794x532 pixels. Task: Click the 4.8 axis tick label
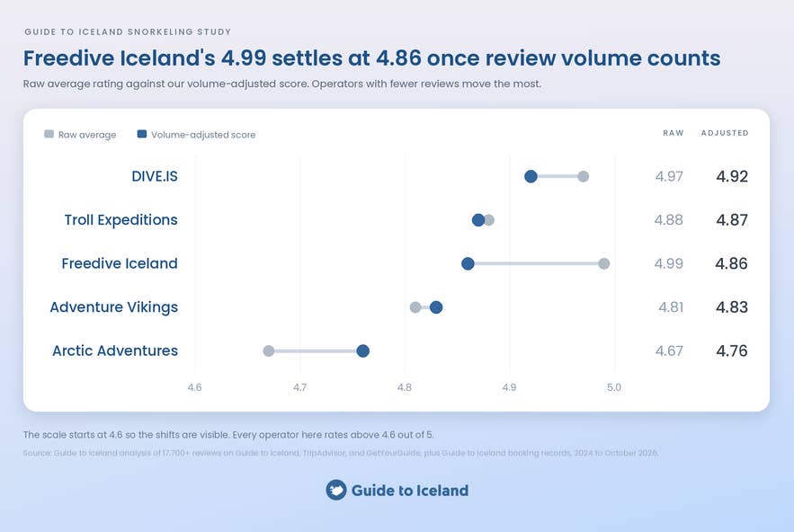coord(405,387)
